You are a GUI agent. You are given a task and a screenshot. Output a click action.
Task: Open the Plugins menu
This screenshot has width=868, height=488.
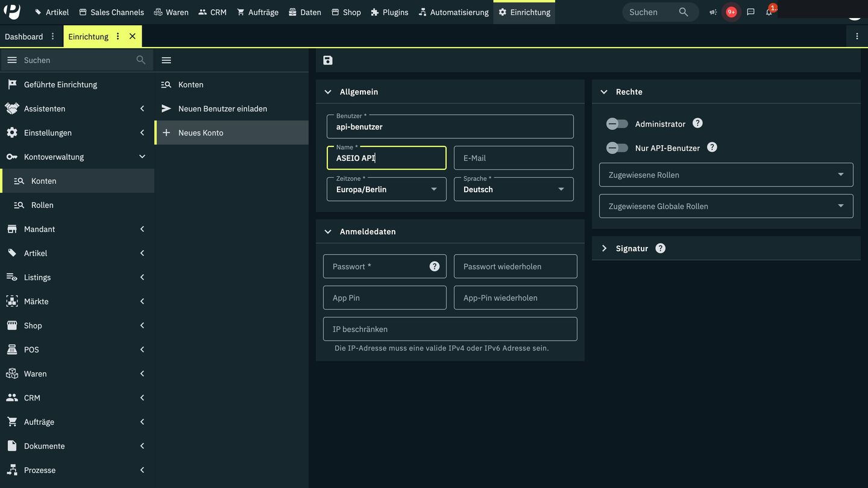[389, 12]
